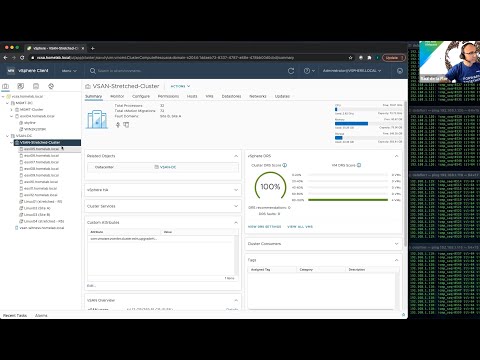
Task: Expand the Cluster Services card
Action: (x=236, y=206)
